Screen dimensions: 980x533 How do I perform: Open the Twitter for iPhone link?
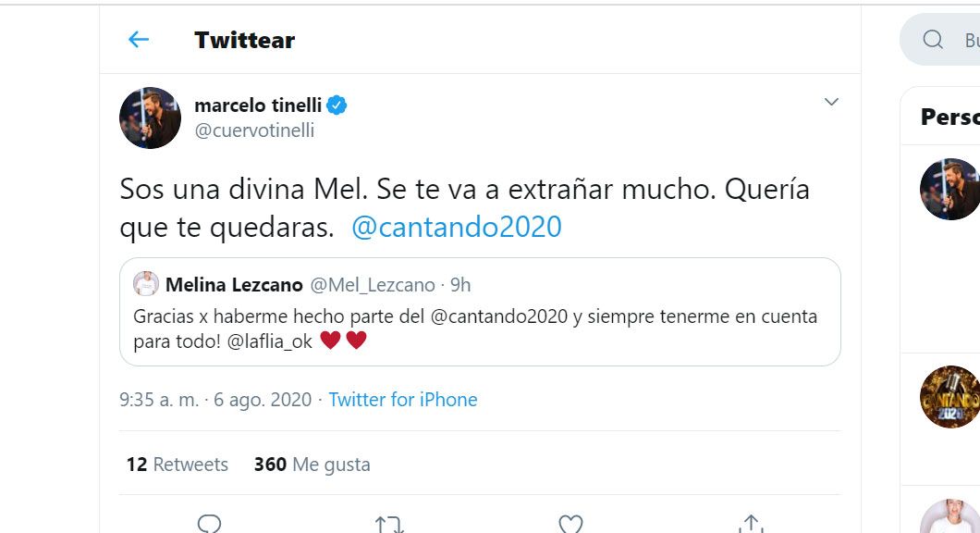pos(403,400)
